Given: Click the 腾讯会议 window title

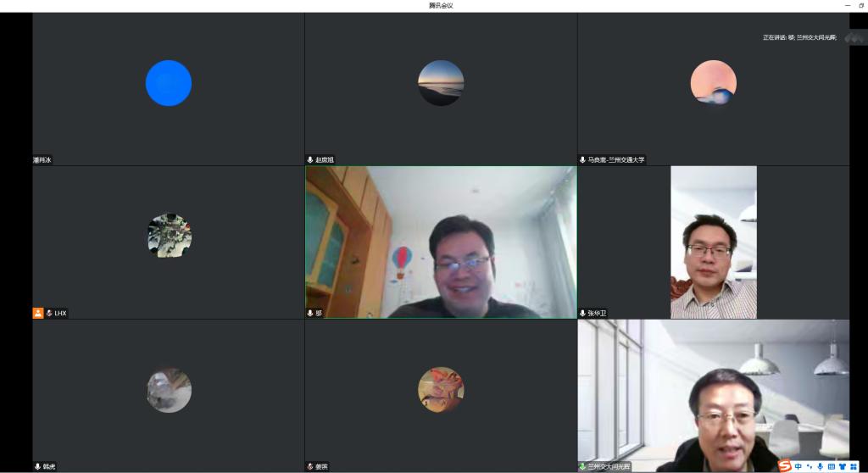Looking at the screenshot, I should point(441,5).
